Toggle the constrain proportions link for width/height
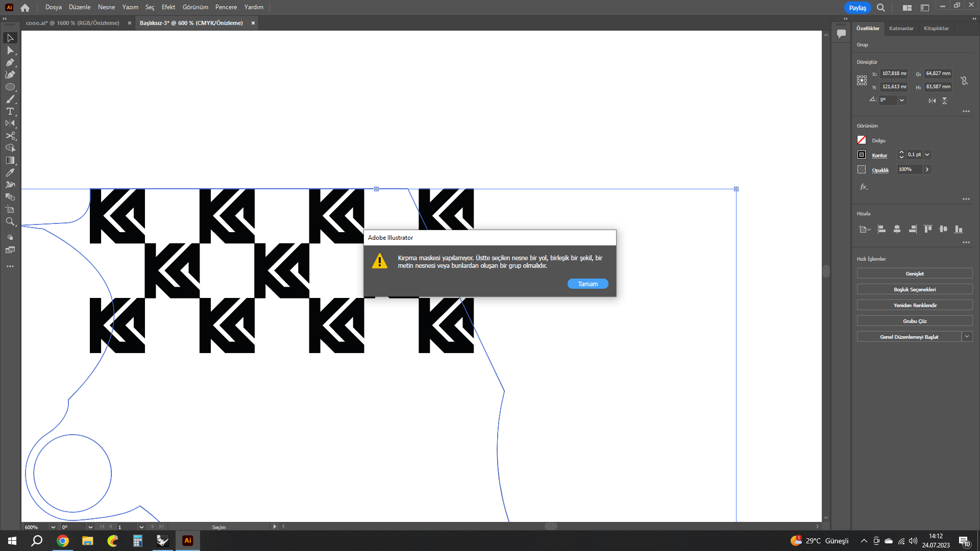 [965, 80]
